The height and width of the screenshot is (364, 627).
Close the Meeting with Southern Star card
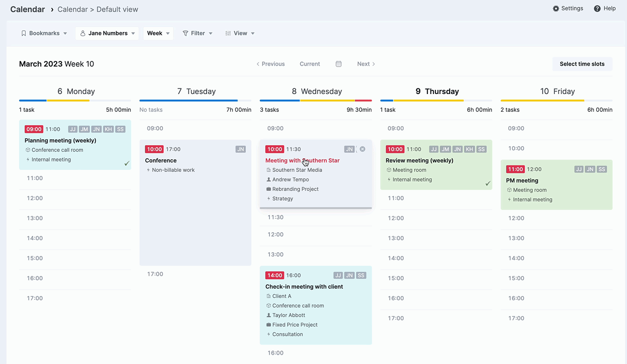point(363,149)
